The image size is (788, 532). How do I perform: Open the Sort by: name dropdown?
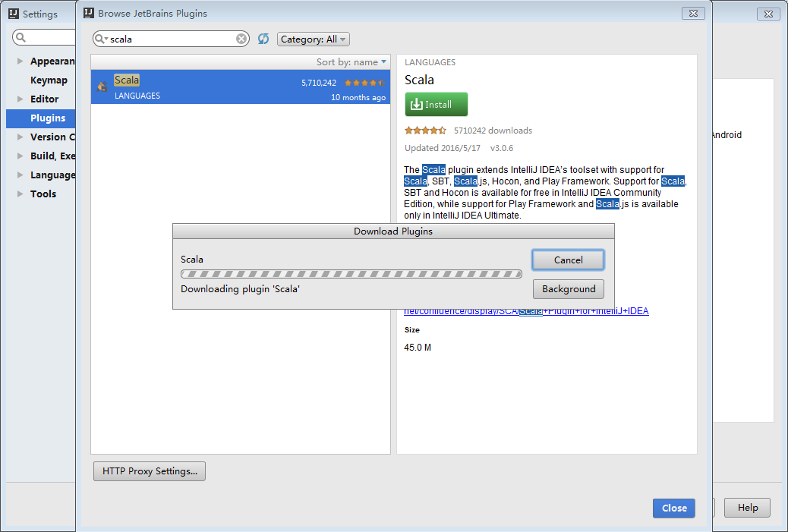[351, 61]
